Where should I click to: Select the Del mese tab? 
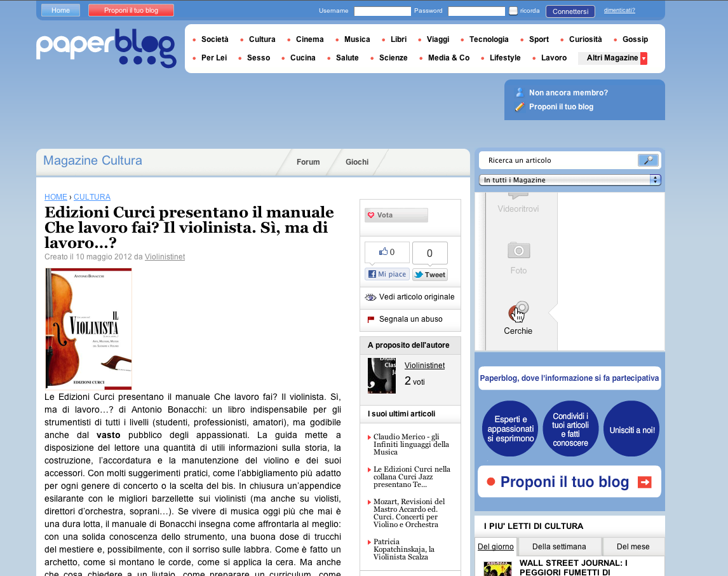pyautogui.click(x=633, y=547)
